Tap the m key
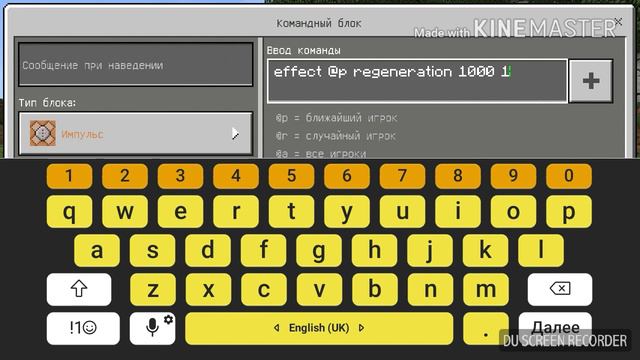The height and width of the screenshot is (360, 640). [x=486, y=289]
